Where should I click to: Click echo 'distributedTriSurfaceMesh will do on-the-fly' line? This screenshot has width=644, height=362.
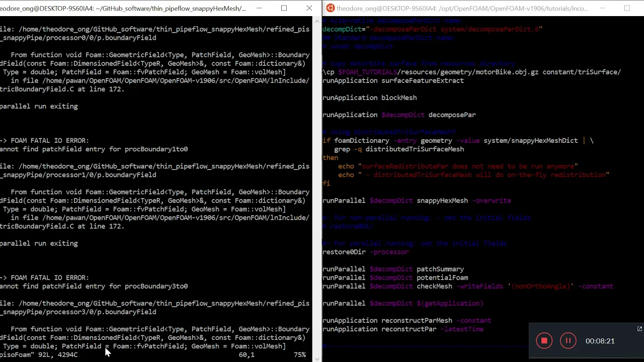tap(473, 174)
